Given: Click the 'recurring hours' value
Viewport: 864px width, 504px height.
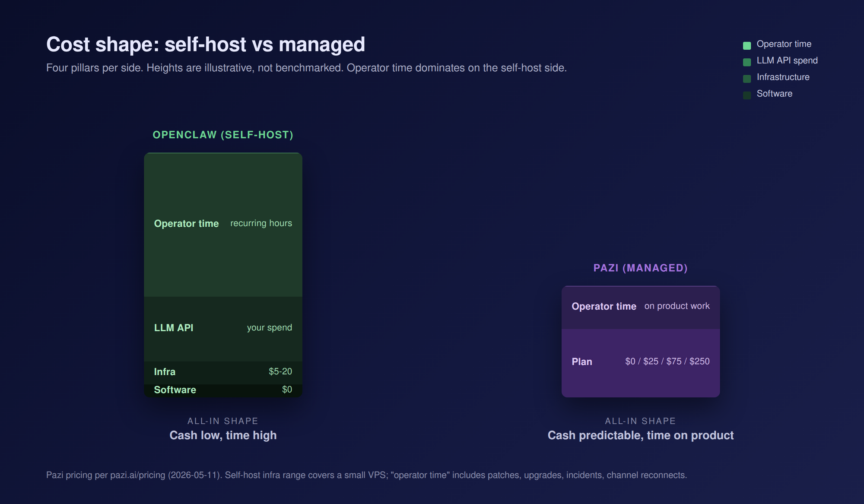Looking at the screenshot, I should click(x=261, y=223).
